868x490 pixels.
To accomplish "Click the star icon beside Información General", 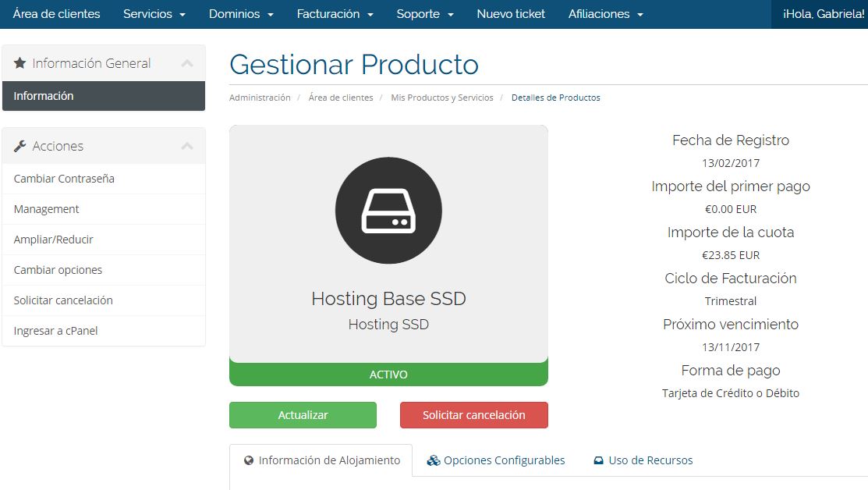I will click(20, 63).
